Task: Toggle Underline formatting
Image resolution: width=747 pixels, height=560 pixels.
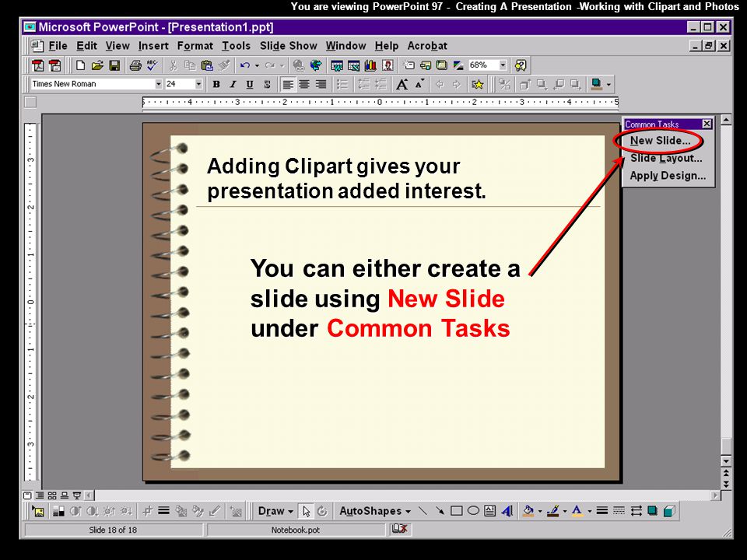Action: click(x=250, y=84)
